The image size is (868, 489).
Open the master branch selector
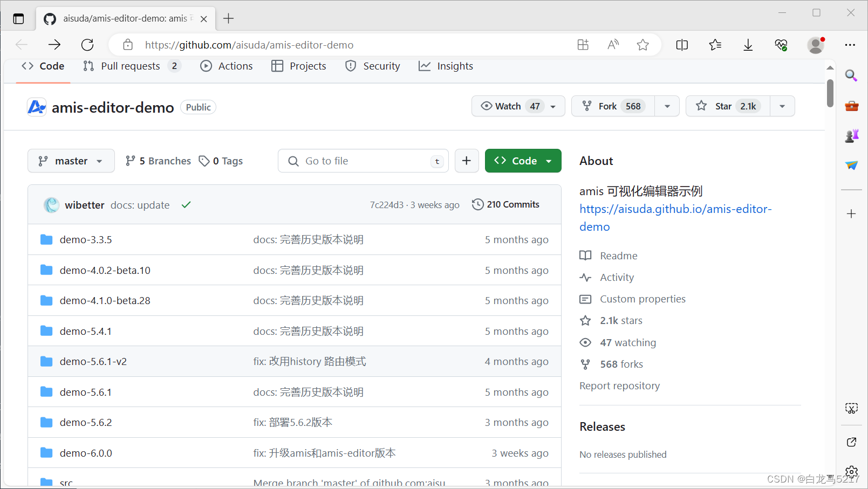coord(71,161)
